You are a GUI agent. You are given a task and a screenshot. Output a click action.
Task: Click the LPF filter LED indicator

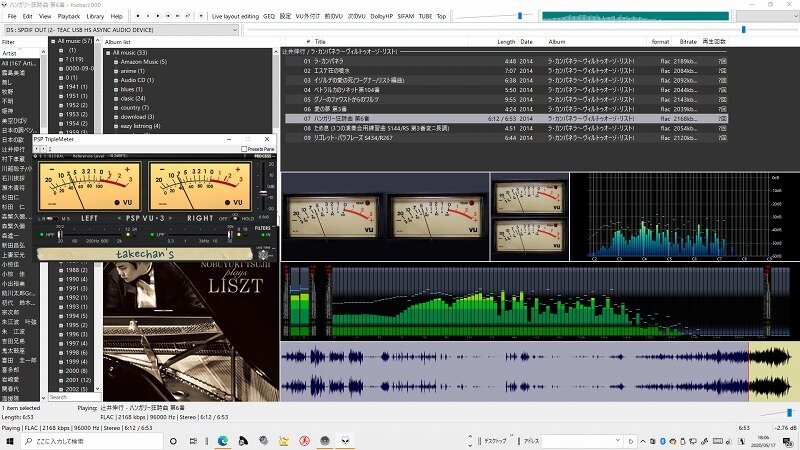152,234
